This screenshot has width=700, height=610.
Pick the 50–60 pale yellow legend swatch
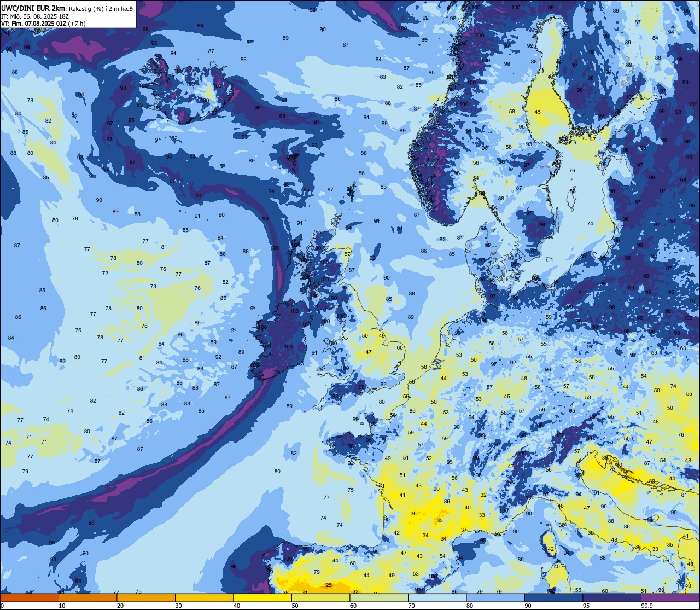pyautogui.click(x=320, y=597)
